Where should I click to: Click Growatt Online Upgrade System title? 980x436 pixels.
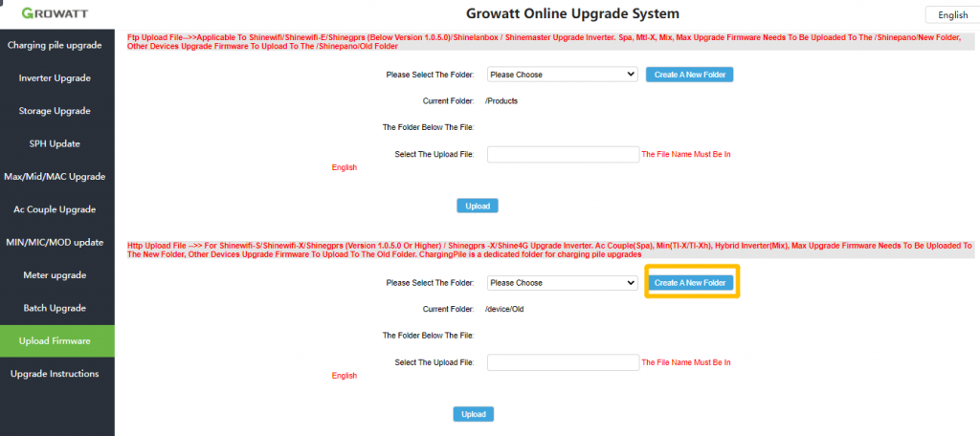(572, 13)
